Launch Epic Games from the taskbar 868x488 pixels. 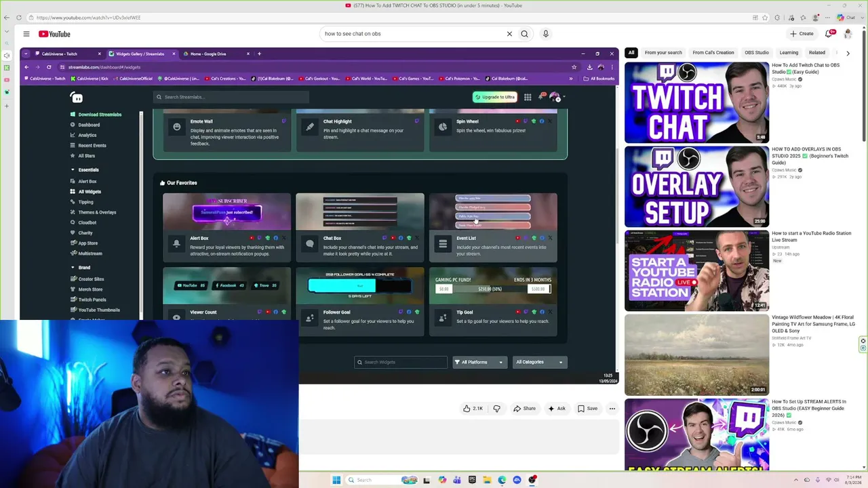472,480
